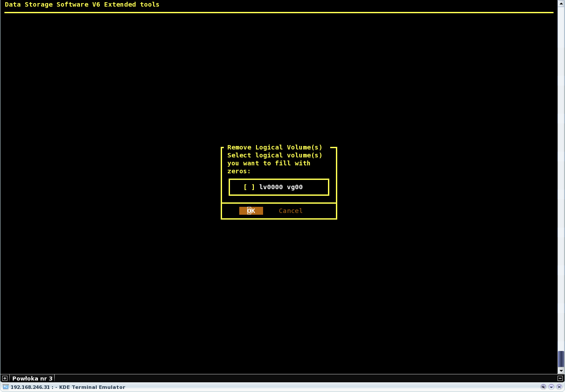The height and width of the screenshot is (392, 565).
Task: Select the lv0000 logical volume name
Action: pyautogui.click(x=271, y=187)
